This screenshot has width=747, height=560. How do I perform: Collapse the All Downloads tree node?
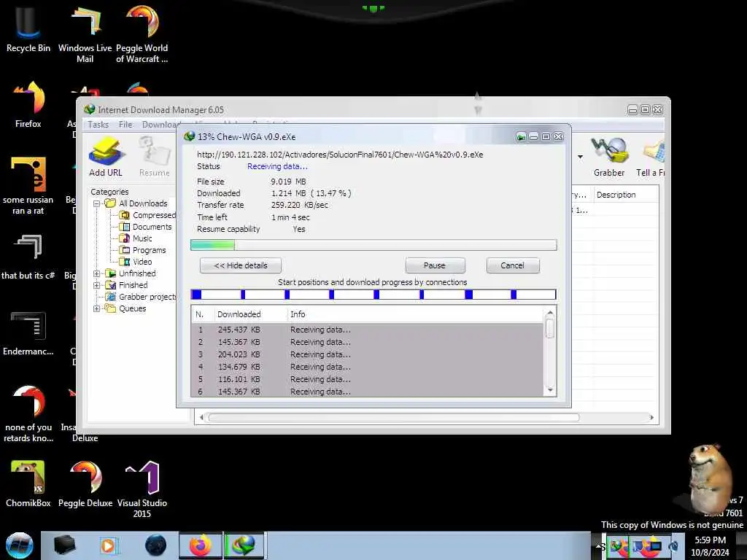click(97, 203)
